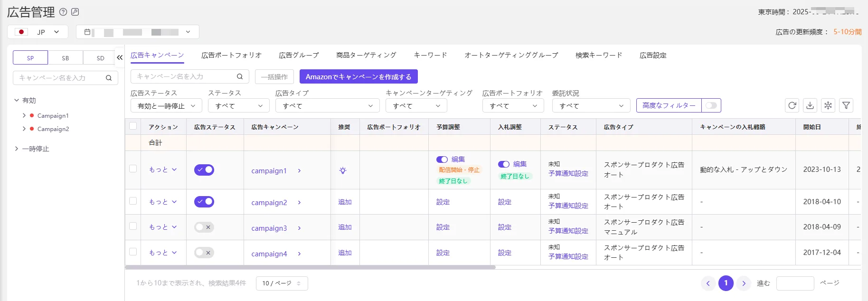Click the magnifier icon in the main campaign search
Viewport: 868px width, 301px height.
pyautogui.click(x=240, y=76)
